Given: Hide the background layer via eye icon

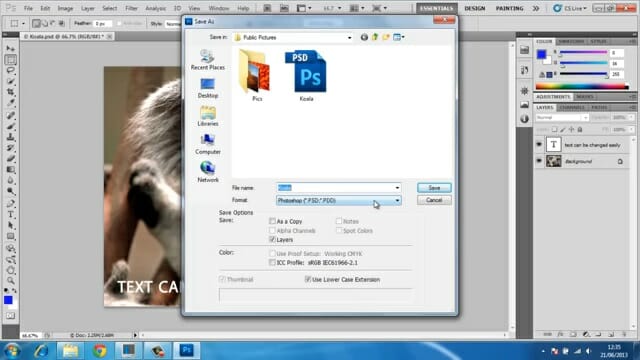Looking at the screenshot, I should (x=539, y=161).
